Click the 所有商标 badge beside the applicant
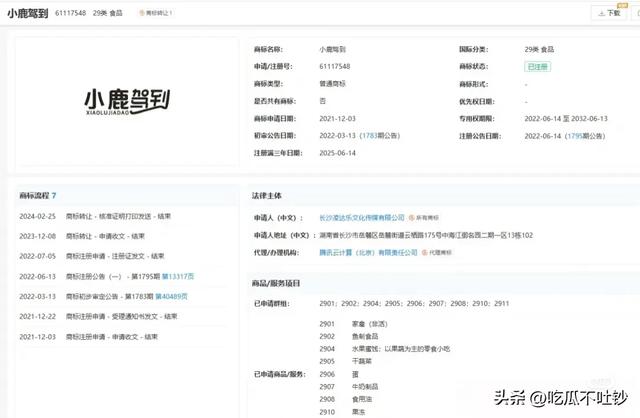 tap(424, 218)
